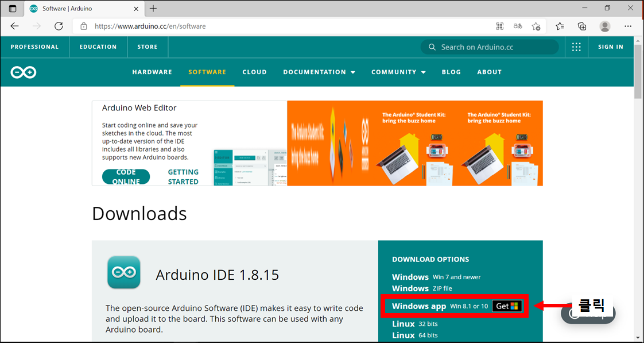The image size is (644, 343).
Task: Click the Downloads heading text
Action: point(139,214)
